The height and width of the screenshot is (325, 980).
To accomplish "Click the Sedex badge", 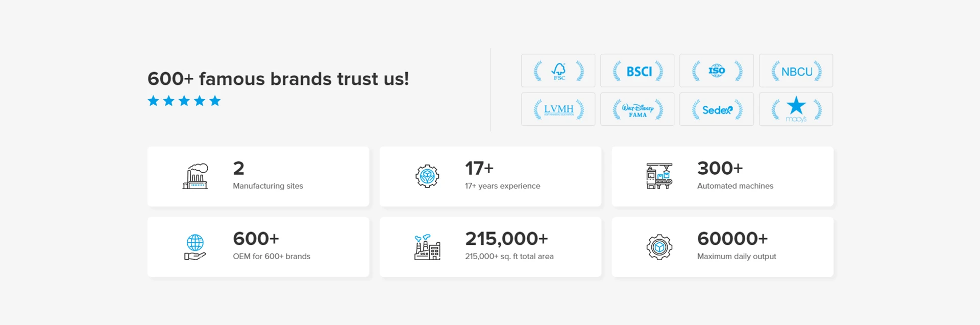I will 717,109.
